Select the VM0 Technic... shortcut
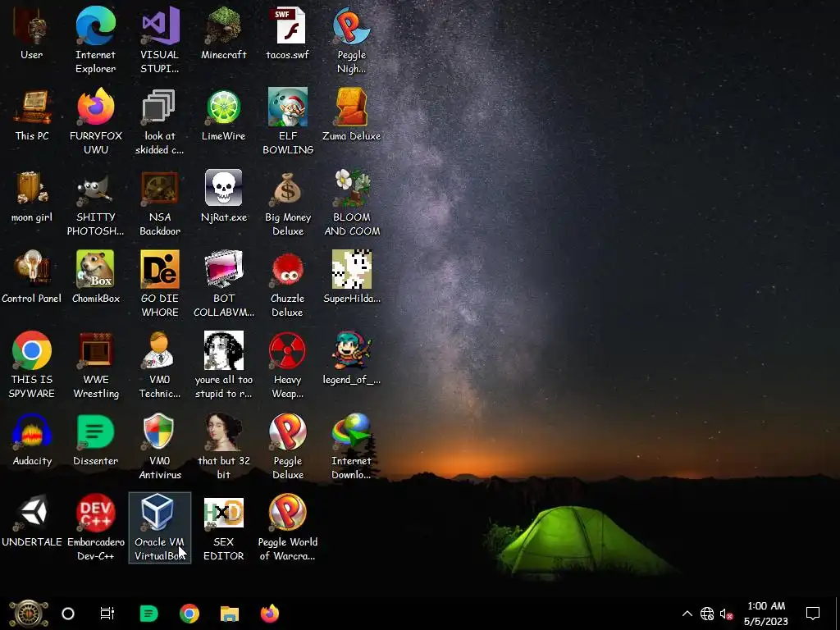This screenshot has height=630, width=840. click(x=160, y=365)
